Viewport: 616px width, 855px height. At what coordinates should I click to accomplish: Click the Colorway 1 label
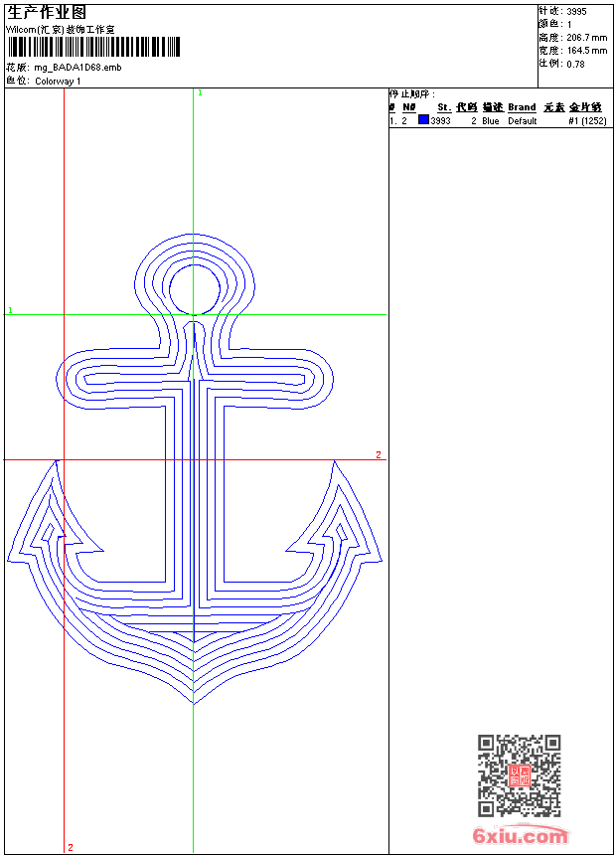58,81
